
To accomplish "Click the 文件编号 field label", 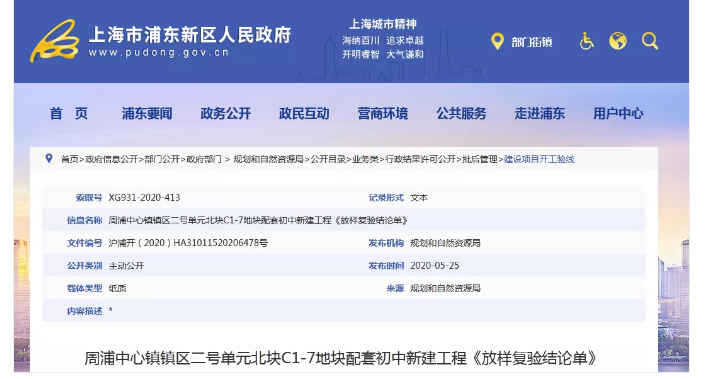I will (84, 243).
